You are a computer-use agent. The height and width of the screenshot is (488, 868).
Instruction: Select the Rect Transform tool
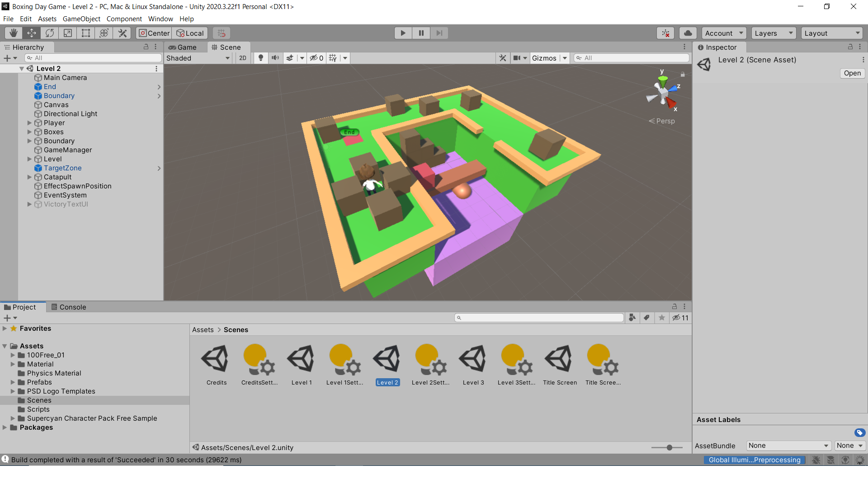point(85,33)
